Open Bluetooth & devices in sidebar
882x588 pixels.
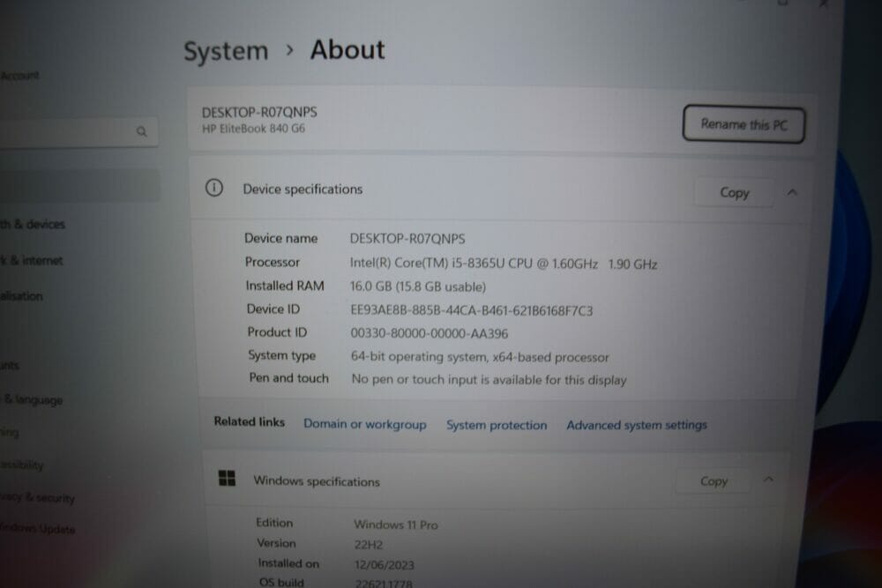tap(33, 224)
